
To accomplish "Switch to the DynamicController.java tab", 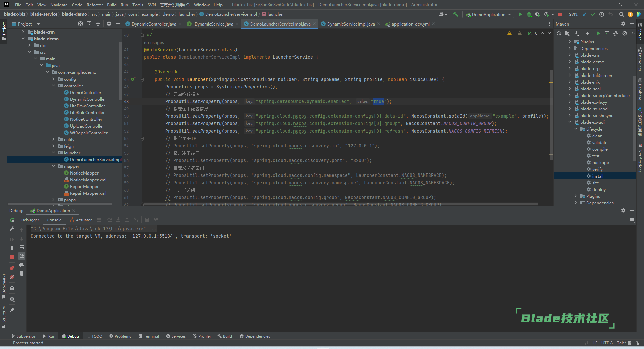I will tap(154, 24).
